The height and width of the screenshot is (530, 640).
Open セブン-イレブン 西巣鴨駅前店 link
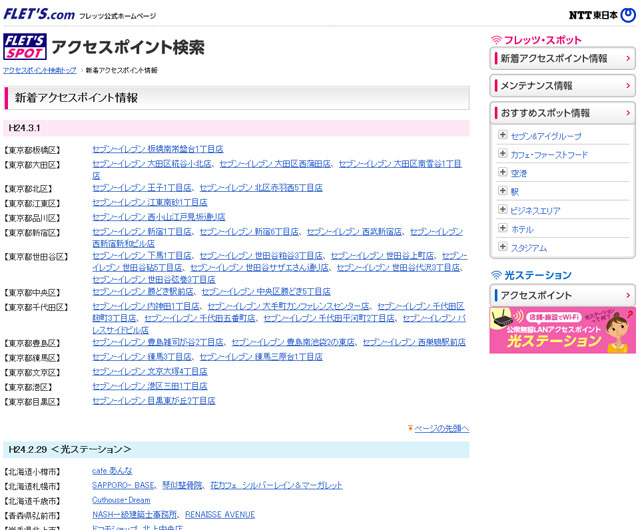[x=414, y=342]
